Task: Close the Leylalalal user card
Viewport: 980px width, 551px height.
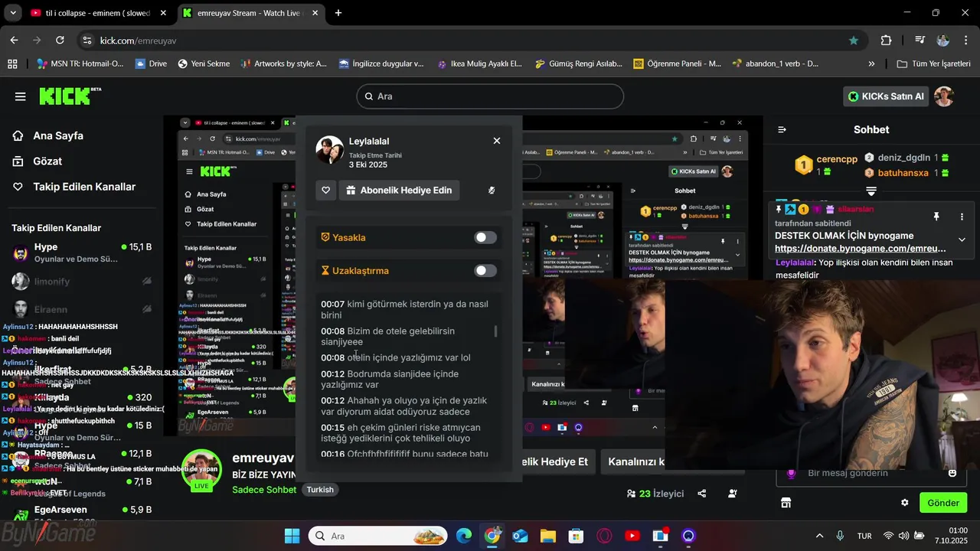Action: pos(497,141)
